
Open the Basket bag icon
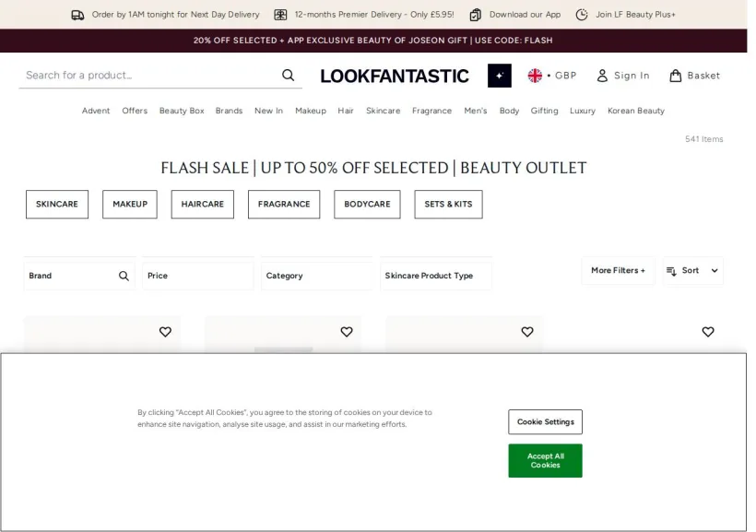tap(676, 76)
